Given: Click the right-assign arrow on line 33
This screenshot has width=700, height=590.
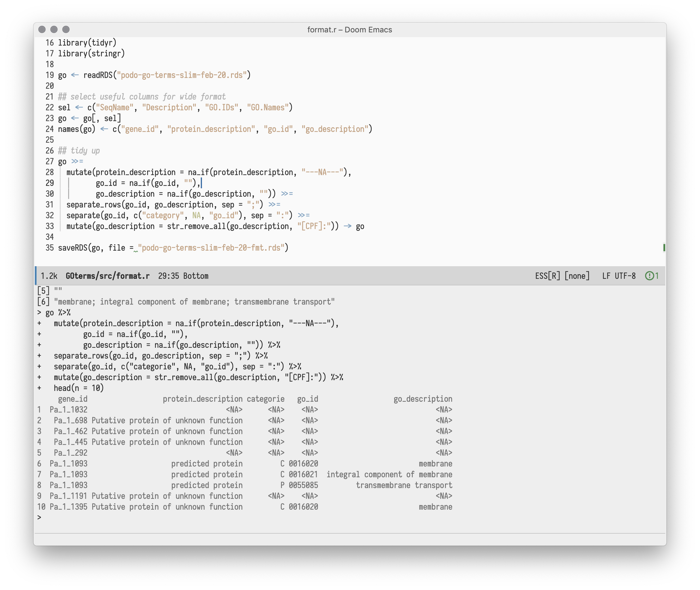Looking at the screenshot, I should pyautogui.click(x=348, y=226).
